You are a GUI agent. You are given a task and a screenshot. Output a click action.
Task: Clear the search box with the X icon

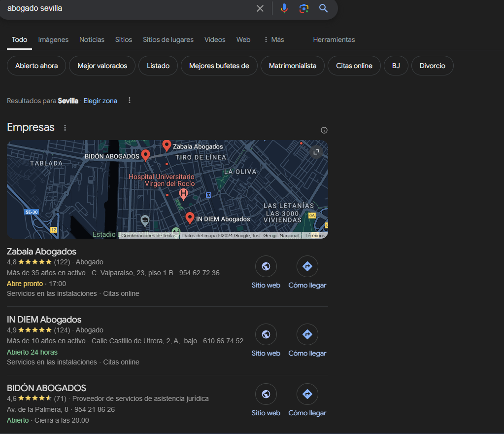[260, 8]
